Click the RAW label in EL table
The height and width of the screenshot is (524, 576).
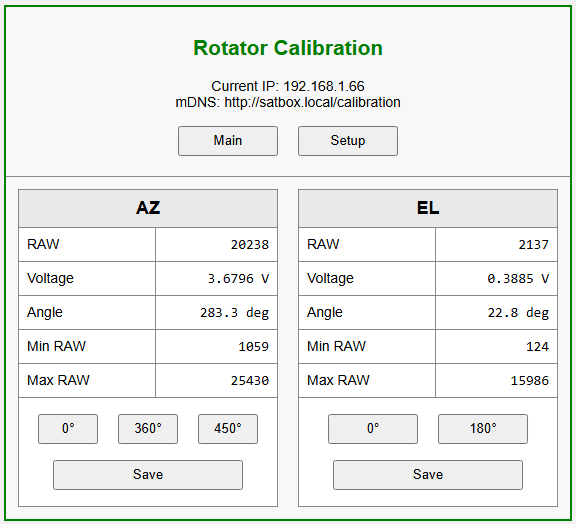pyautogui.click(x=323, y=244)
